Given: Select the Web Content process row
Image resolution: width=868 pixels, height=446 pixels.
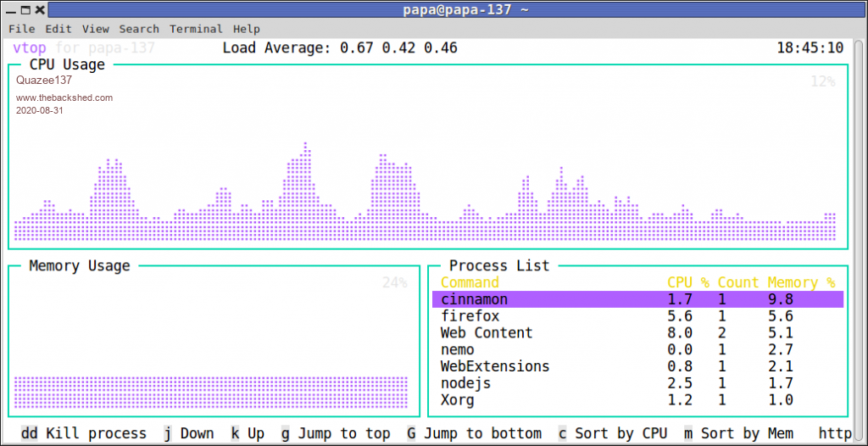Looking at the screenshot, I should click(x=487, y=333).
